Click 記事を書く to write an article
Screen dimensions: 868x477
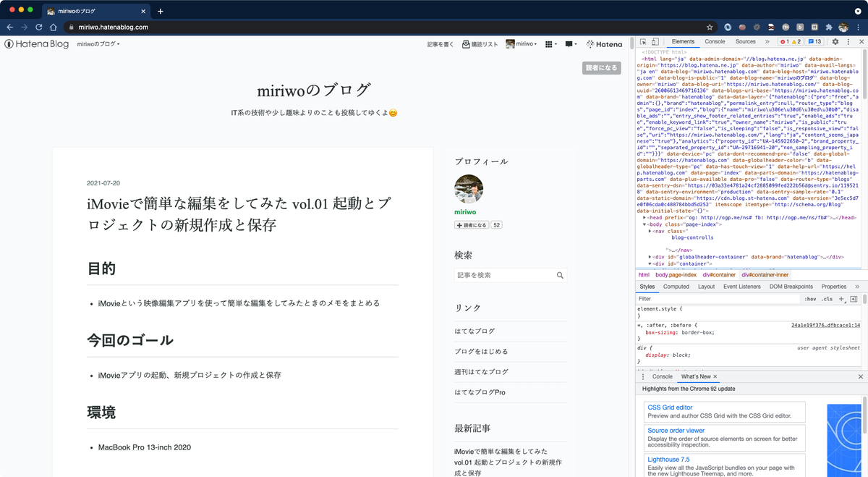point(441,44)
